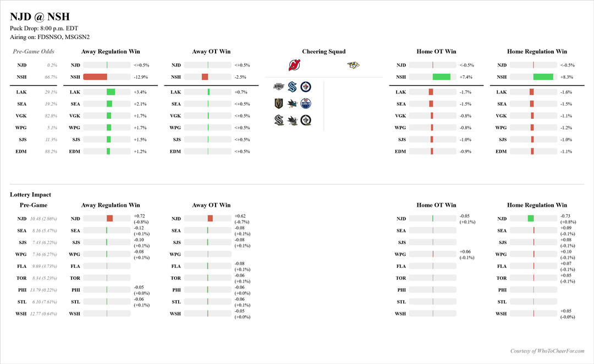This screenshot has height=364, width=594.
Task: Click the grayscale Winnipeg Jets logo
Action: tap(306, 120)
